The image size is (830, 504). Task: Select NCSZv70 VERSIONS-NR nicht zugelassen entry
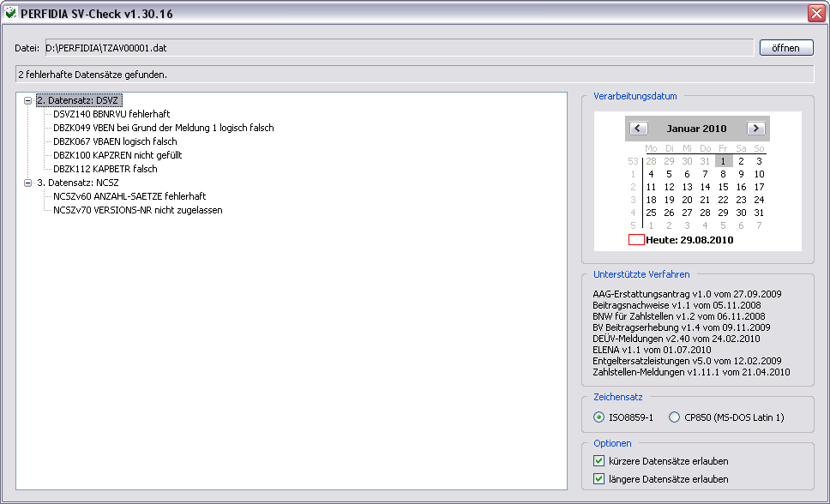(138, 211)
